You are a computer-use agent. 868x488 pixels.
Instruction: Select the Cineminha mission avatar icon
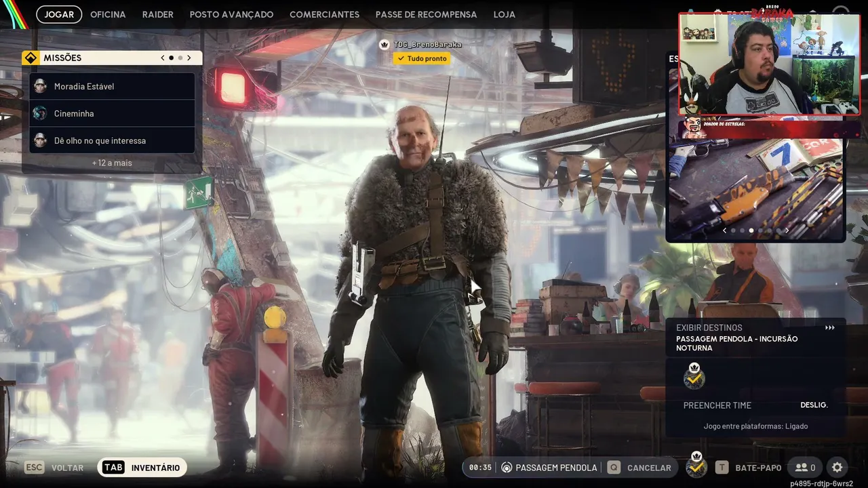click(40, 113)
